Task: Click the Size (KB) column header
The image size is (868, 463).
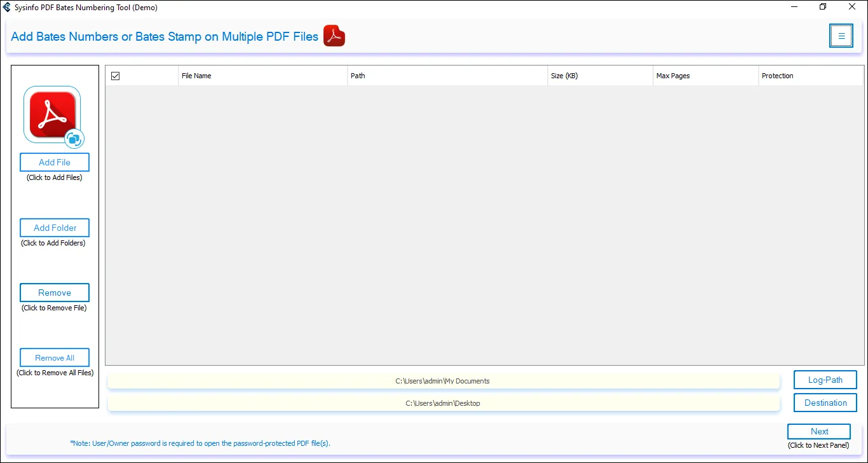Action: click(x=564, y=75)
